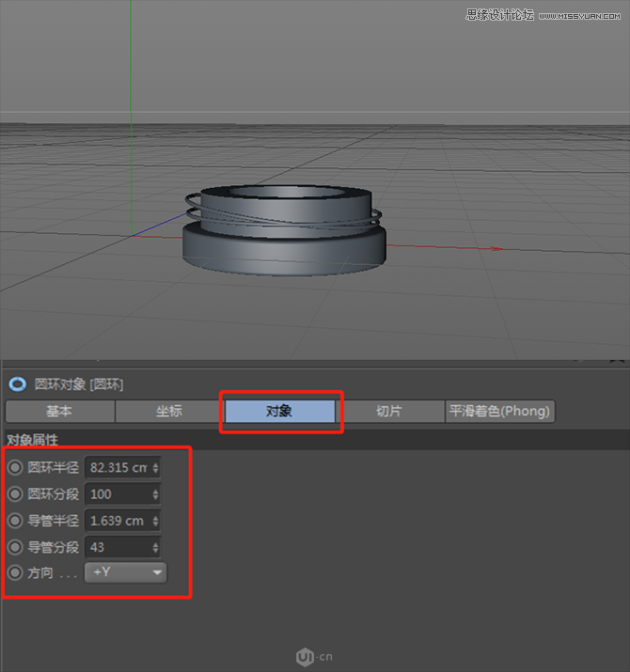Image resolution: width=630 pixels, height=672 pixels.
Task: Toggle the keyframe dot beside 圆环分段
Action: click(x=15, y=493)
